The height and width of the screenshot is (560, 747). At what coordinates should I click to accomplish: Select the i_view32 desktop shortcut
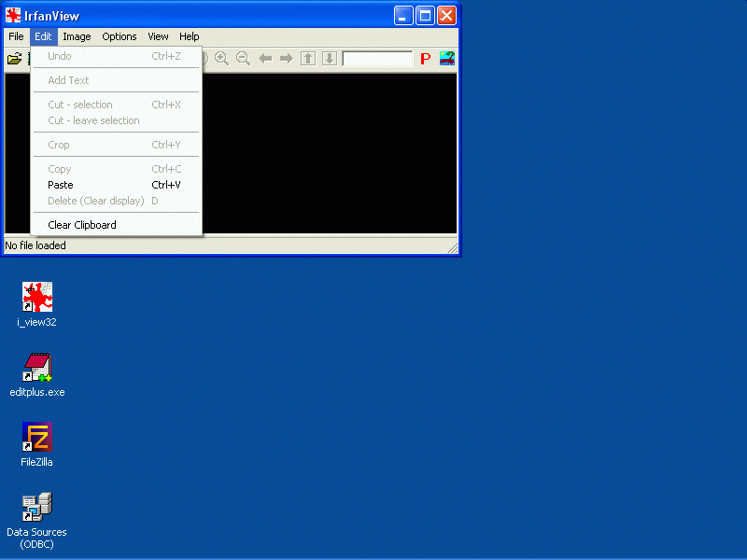[x=37, y=298]
